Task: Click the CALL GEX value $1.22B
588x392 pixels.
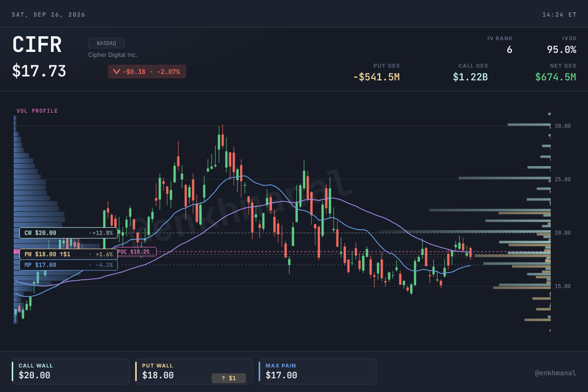Action: pyautogui.click(x=470, y=77)
